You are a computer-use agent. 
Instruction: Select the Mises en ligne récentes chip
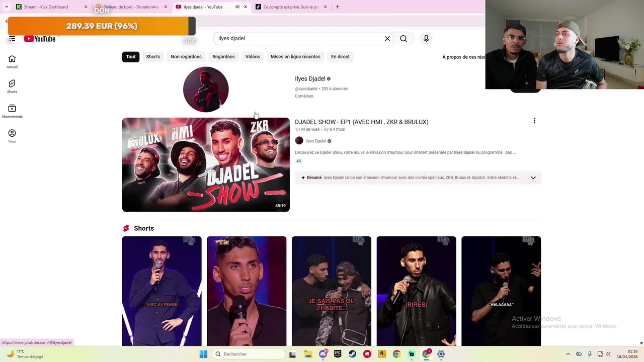pyautogui.click(x=295, y=57)
